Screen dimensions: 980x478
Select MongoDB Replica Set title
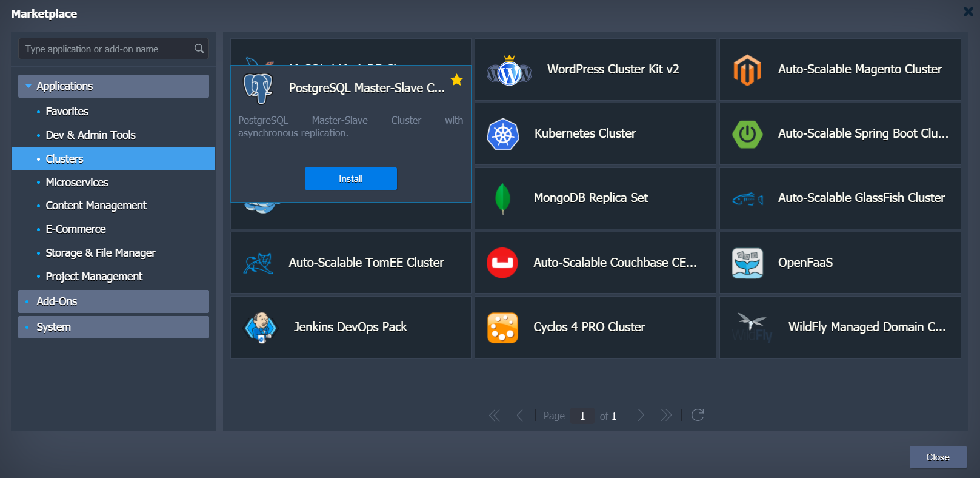point(591,198)
